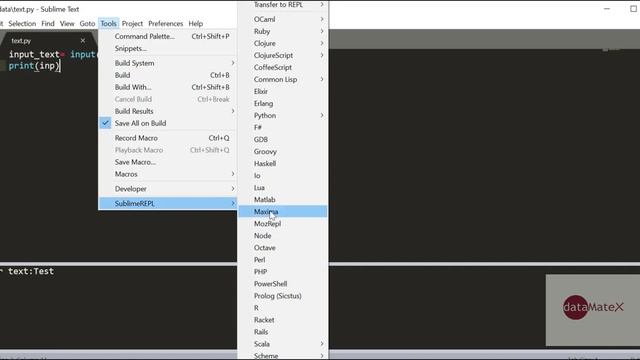Minimize the Sublime Text window

[x=607, y=9]
